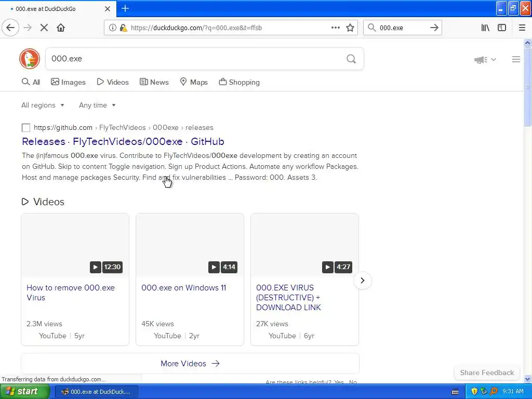The width and height of the screenshot is (532, 399).
Task: Click the magnifier in Firefox search box
Action: point(372,28)
